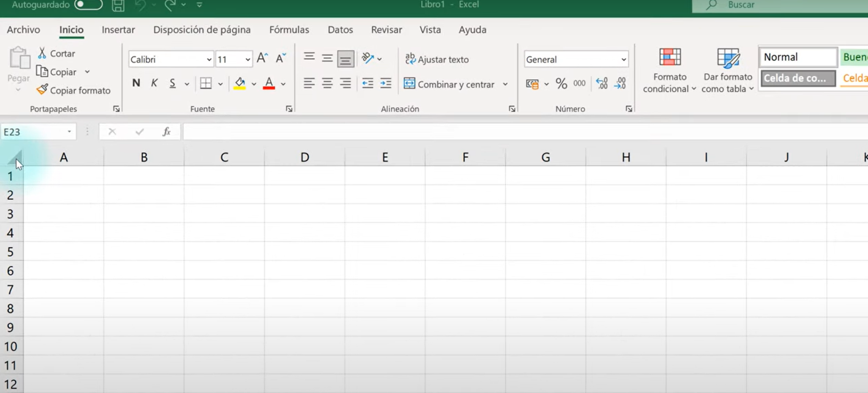Toggle the Autoguardado switch
868x393 pixels.
[x=88, y=5]
